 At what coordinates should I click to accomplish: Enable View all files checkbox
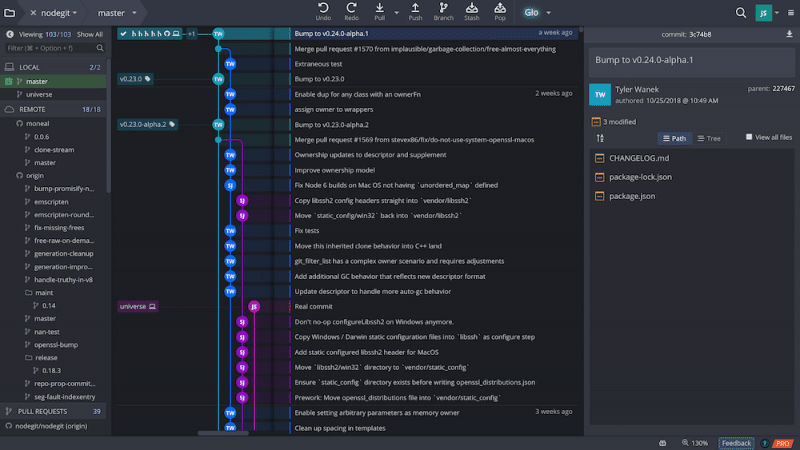click(749, 137)
